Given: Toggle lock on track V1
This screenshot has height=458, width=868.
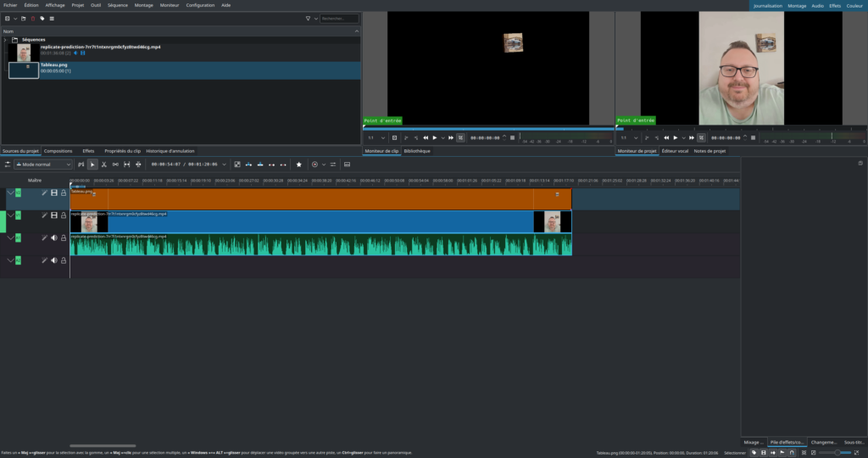Looking at the screenshot, I should pos(64,215).
